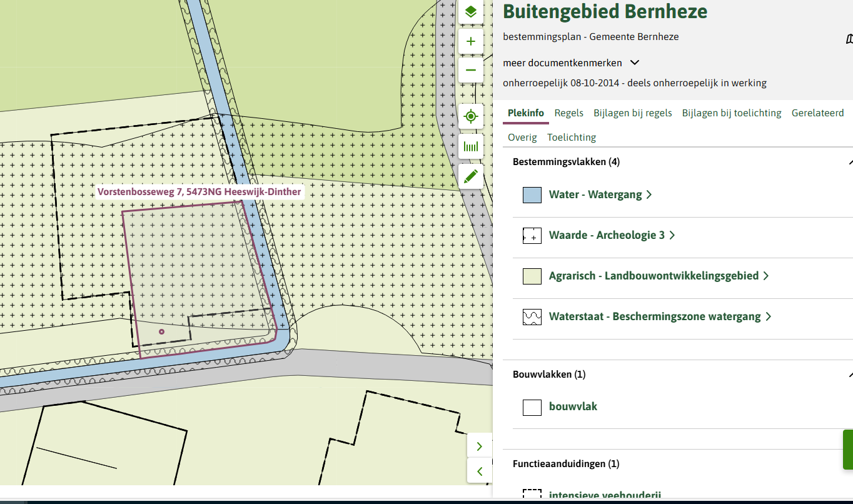Select the Plekinfo tab
Screen dimensions: 853x504
(x=526, y=113)
